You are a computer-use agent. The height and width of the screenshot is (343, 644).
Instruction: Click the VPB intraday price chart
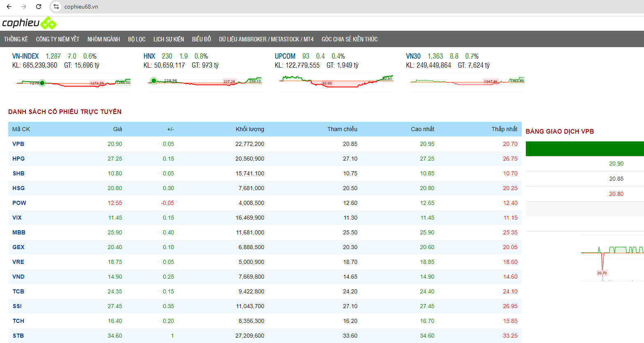[x=612, y=259]
